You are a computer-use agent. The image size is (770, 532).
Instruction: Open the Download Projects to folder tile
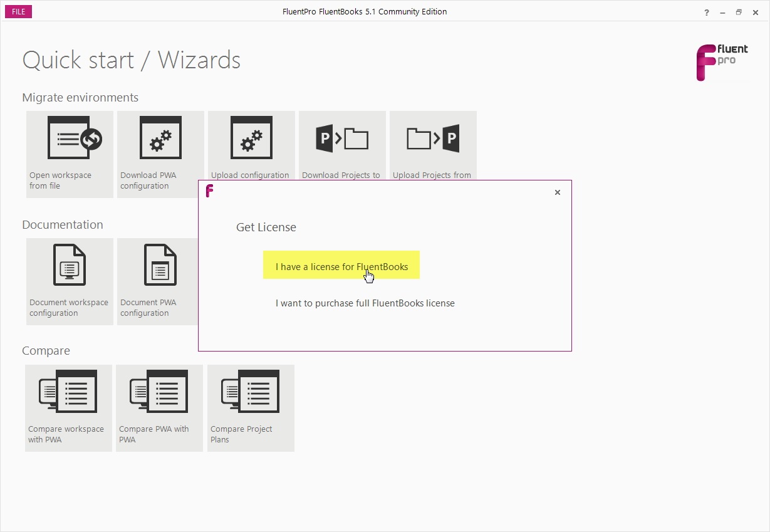(x=342, y=145)
